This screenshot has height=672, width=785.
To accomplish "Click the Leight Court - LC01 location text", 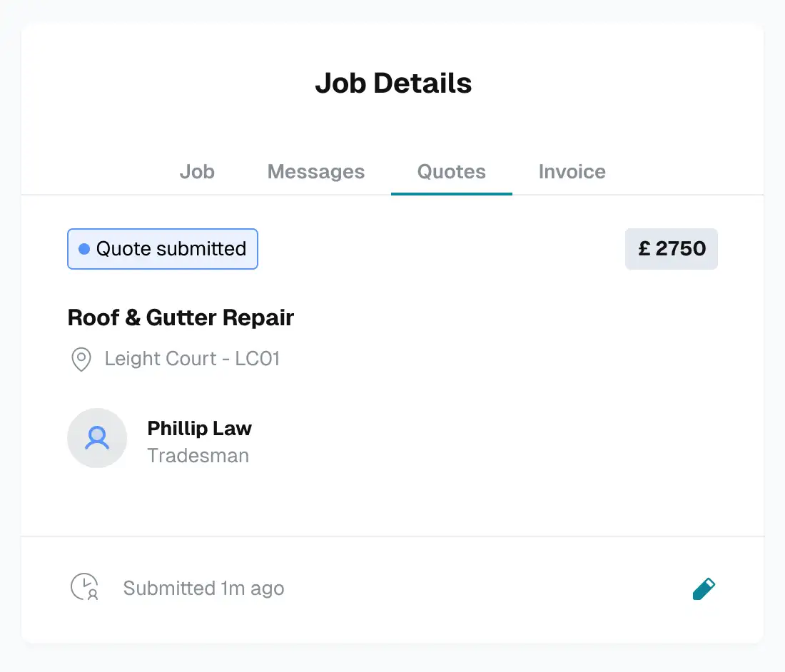I will 193,359.
